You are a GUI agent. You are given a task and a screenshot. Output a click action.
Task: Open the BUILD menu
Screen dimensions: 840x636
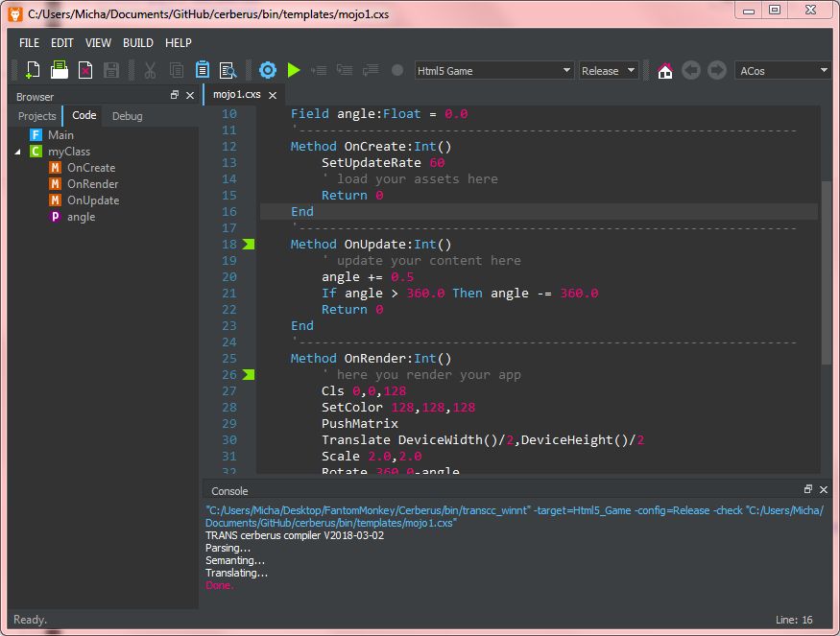click(x=137, y=42)
